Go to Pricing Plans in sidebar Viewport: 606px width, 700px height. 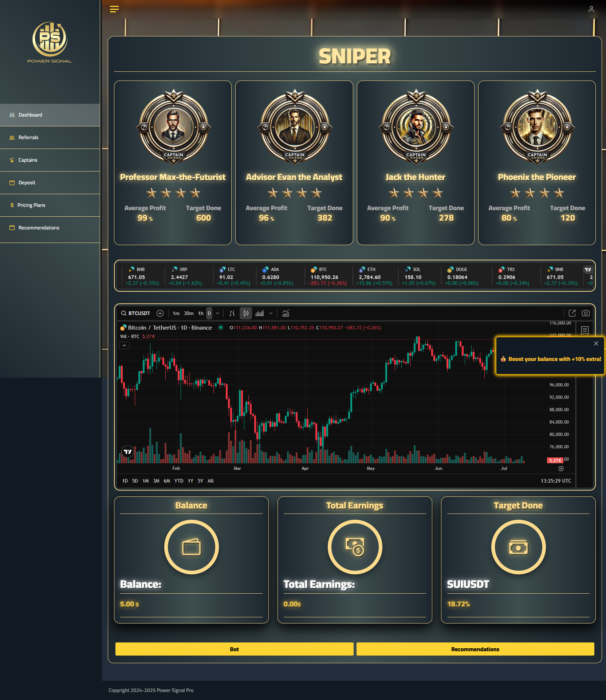31,205
